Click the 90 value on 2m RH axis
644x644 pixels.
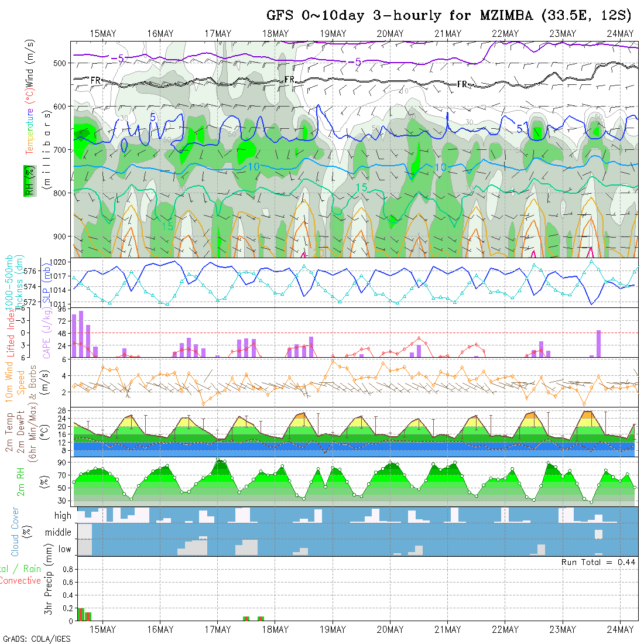click(x=61, y=463)
